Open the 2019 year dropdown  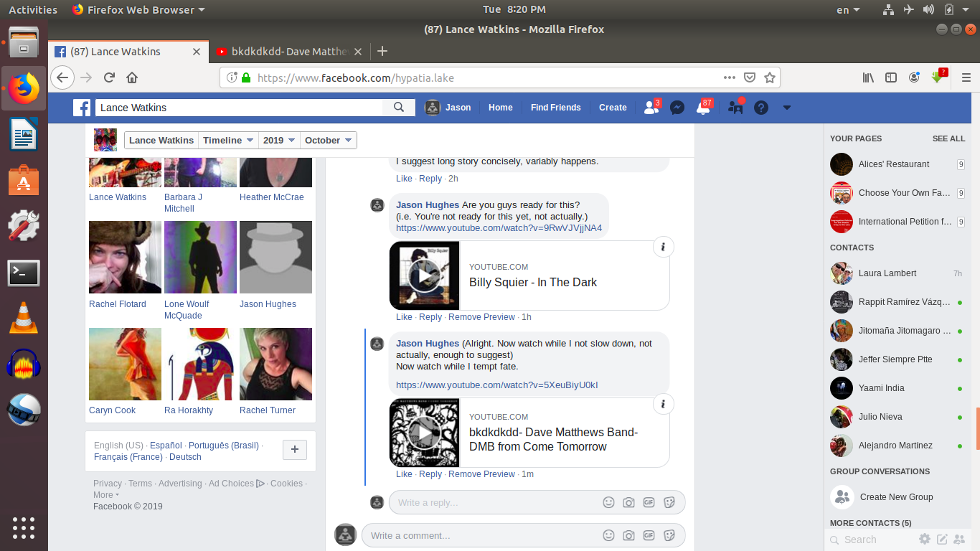tap(278, 140)
